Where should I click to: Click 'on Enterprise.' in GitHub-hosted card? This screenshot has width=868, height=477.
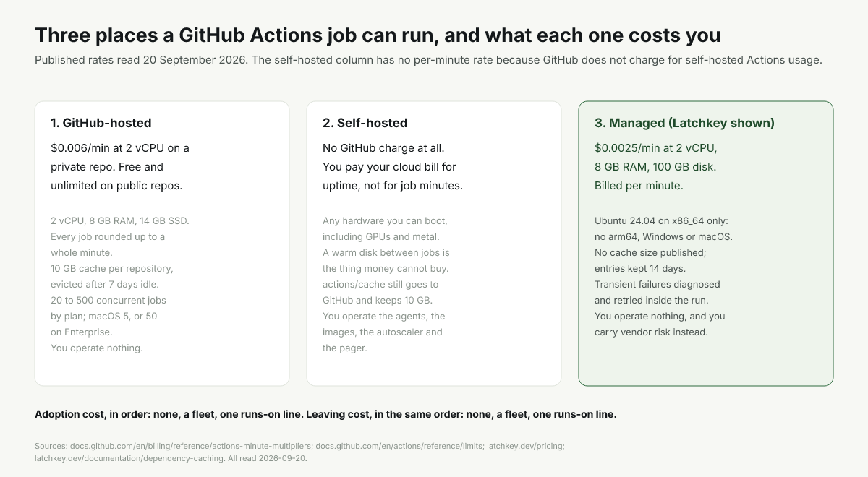(82, 332)
